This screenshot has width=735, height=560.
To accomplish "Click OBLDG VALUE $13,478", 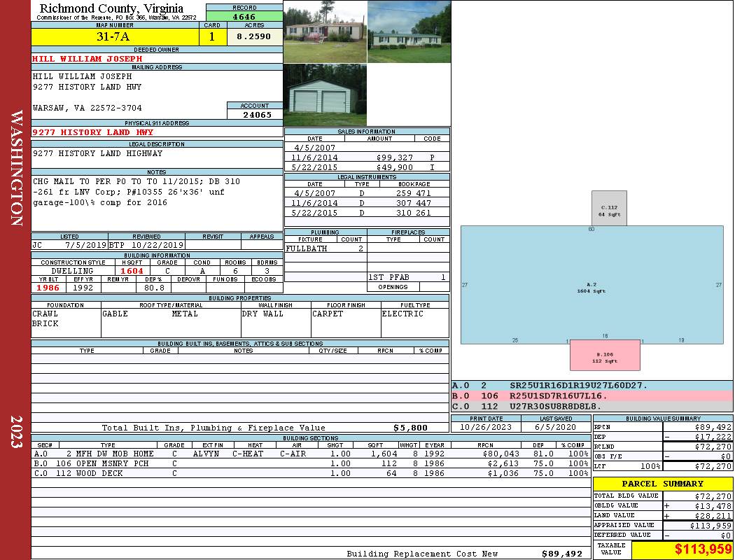I will (713, 505).
